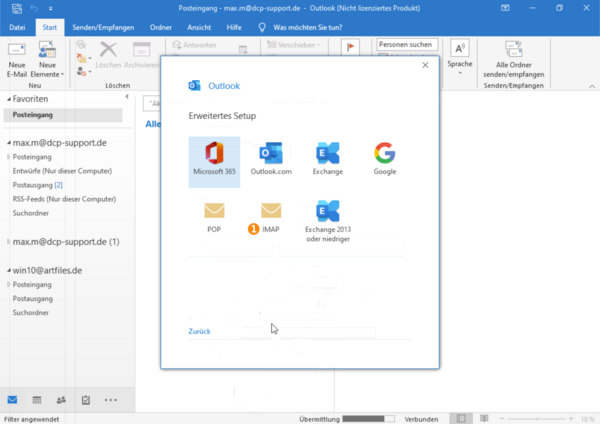Screen dimensions: 600x424
Task: Switch to reading view in status bar
Action: click(484, 418)
